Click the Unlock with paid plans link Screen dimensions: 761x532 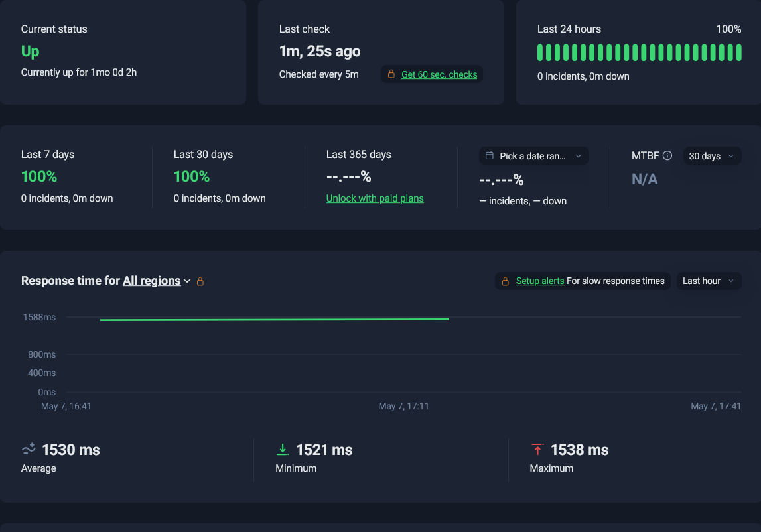click(375, 198)
